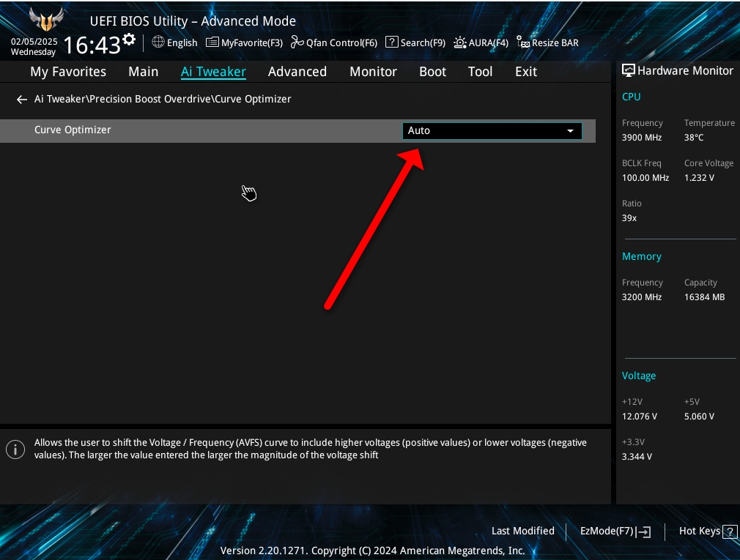Select English language option
740x560 pixels.
(182, 43)
